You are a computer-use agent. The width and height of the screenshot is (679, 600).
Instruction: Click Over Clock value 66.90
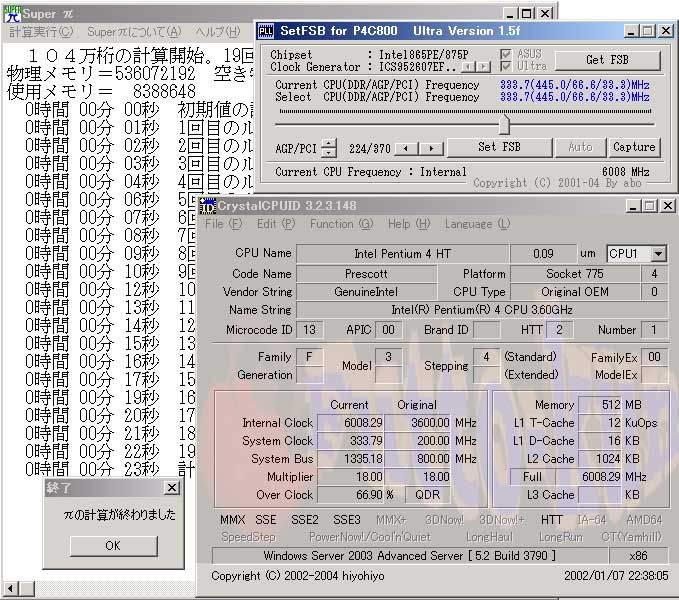(x=351, y=495)
